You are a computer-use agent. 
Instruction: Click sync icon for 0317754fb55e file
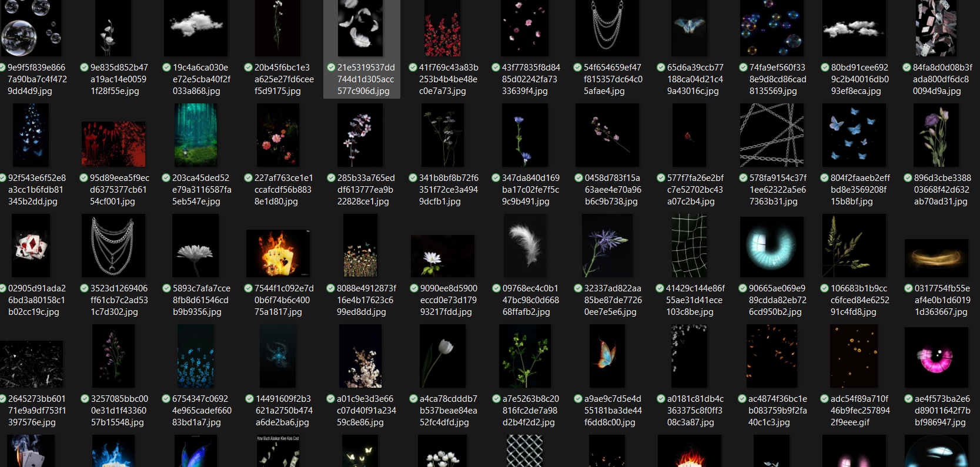pyautogui.click(x=909, y=288)
